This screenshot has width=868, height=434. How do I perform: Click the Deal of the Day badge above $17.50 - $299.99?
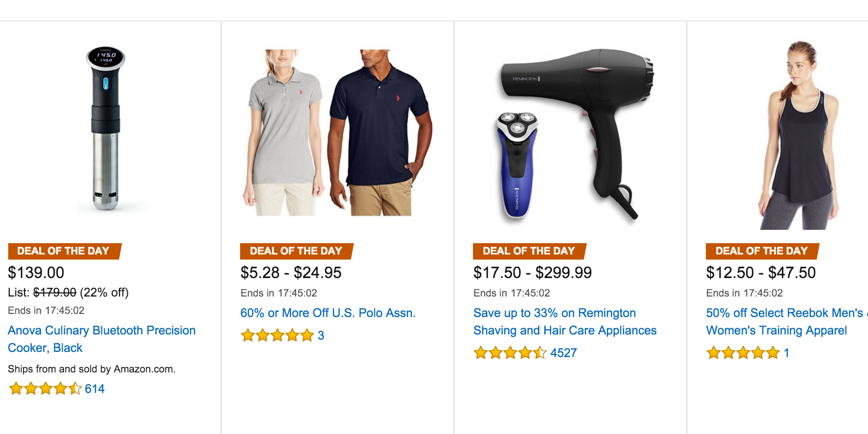(530, 251)
